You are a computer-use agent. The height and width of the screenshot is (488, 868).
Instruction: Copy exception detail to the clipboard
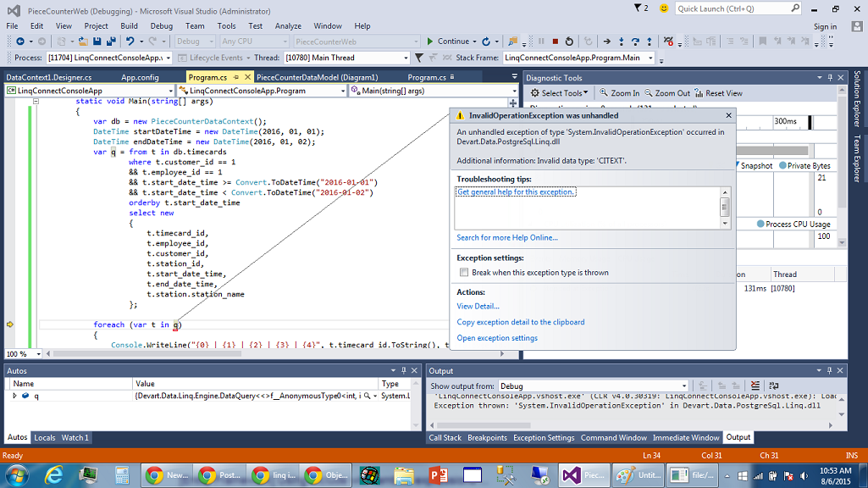pyautogui.click(x=520, y=322)
